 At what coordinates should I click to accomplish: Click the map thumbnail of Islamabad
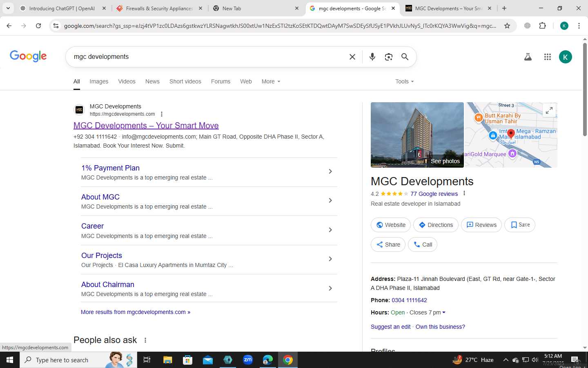point(511,135)
